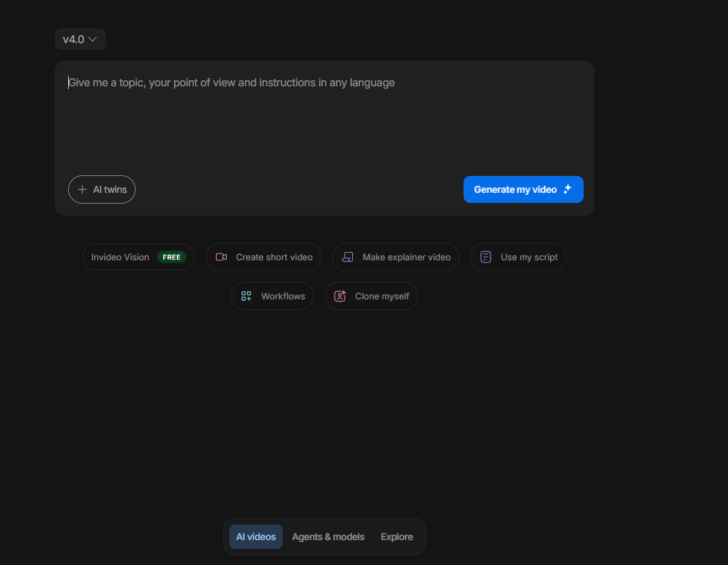Select the Invideo Vision option
Screen dimensions: 728x565
pos(120,257)
